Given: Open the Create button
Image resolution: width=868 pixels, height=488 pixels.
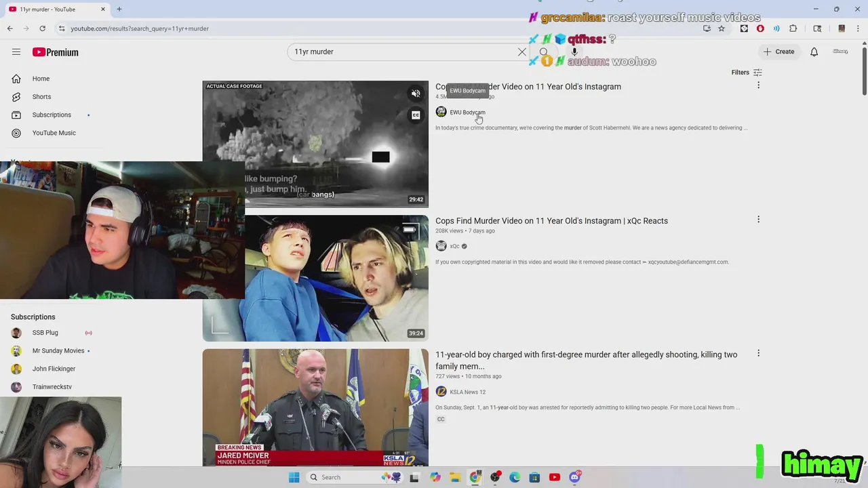Looking at the screenshot, I should pyautogui.click(x=778, y=52).
